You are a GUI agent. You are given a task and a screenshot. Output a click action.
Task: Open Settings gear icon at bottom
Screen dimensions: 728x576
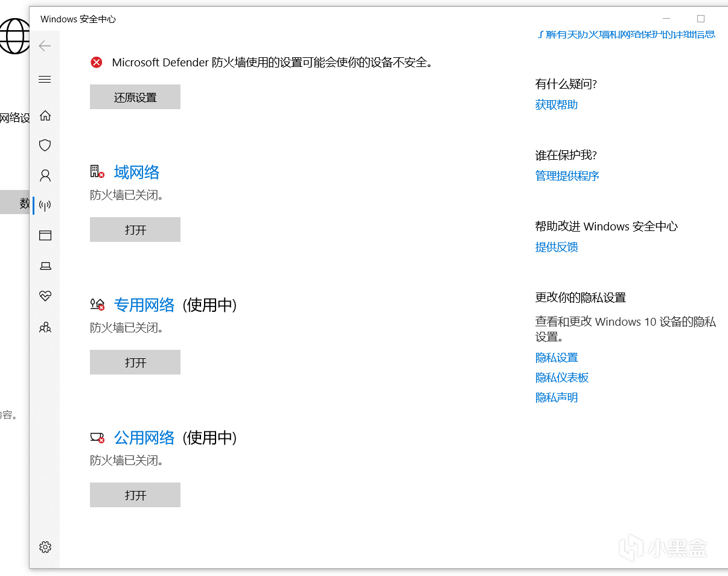pyautogui.click(x=45, y=547)
